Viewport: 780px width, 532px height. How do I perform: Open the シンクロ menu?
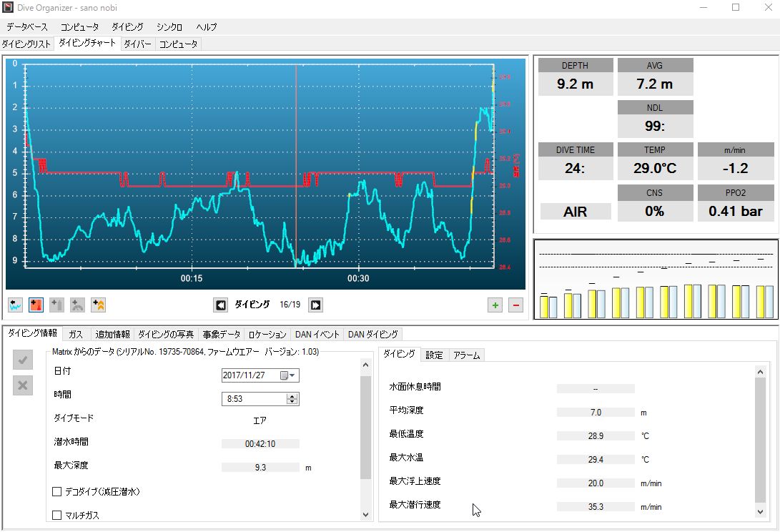tap(169, 27)
